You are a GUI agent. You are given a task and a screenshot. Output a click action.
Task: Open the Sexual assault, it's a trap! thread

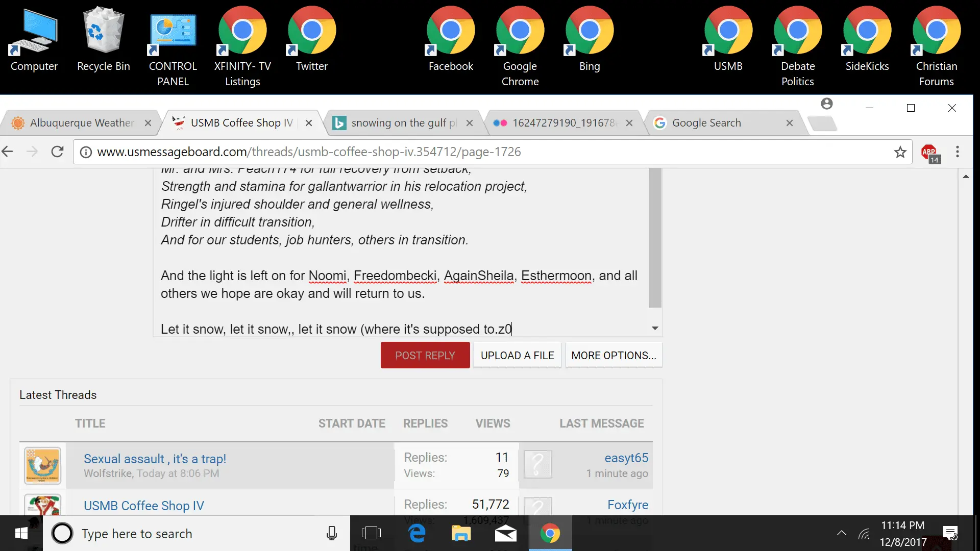(x=155, y=459)
